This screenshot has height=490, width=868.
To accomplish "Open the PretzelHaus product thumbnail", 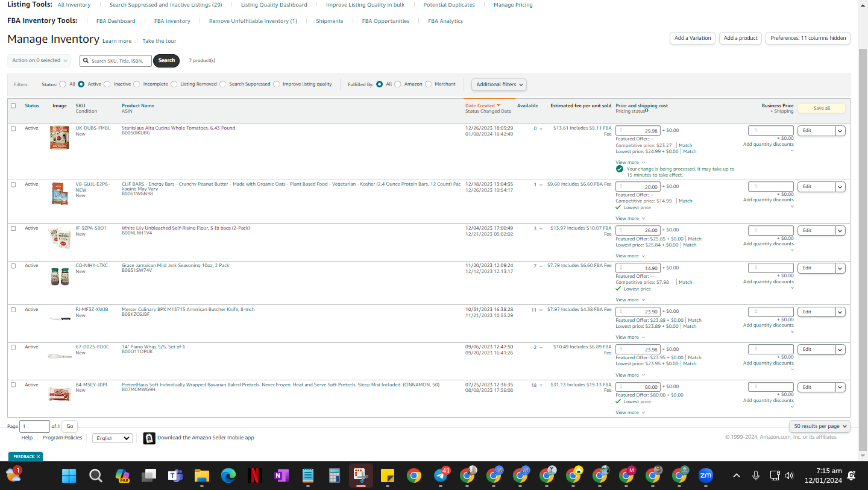I will coord(59,394).
